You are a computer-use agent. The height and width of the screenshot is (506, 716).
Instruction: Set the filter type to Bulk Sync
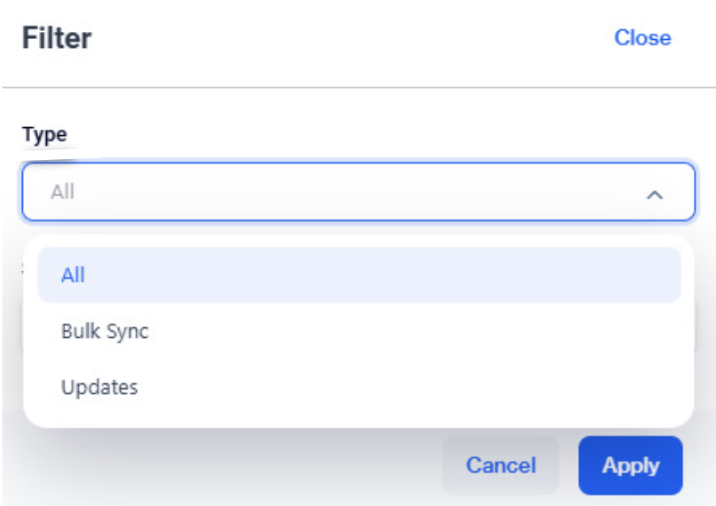359,331
